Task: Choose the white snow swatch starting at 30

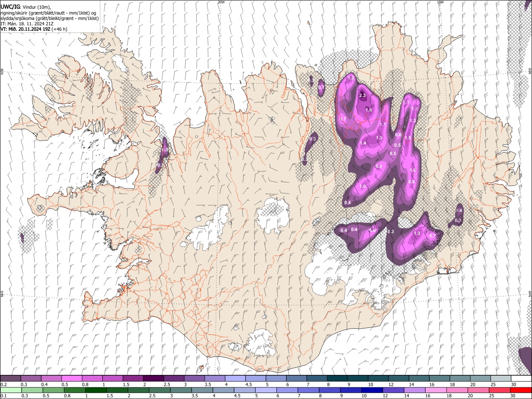Action: pyautogui.click(x=521, y=379)
